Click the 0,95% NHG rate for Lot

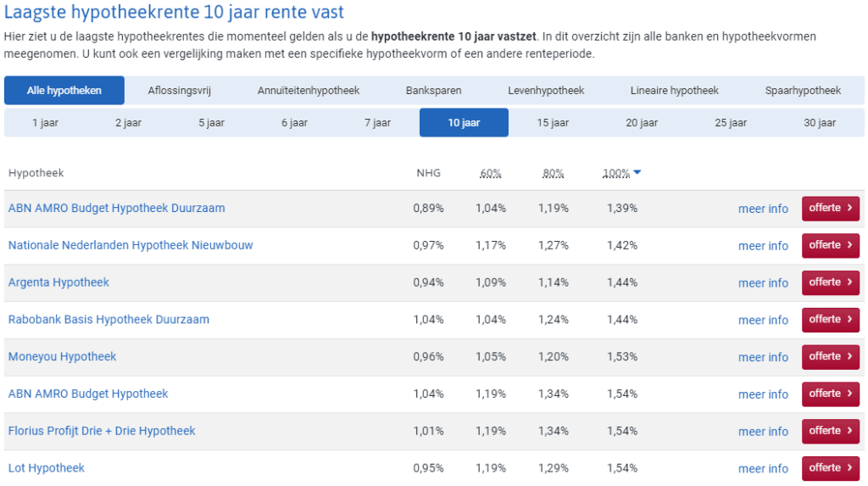tap(428, 468)
